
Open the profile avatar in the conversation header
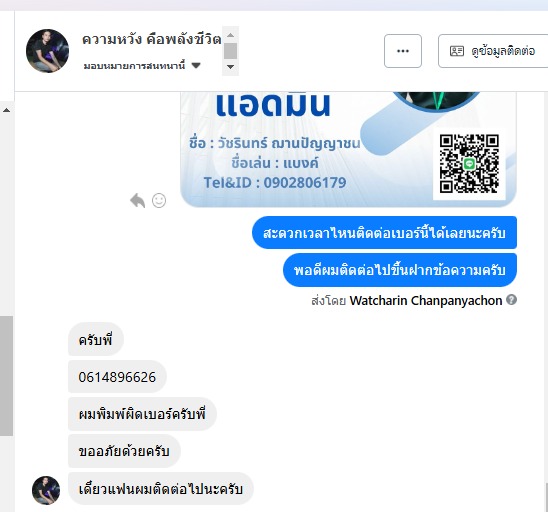pyautogui.click(x=47, y=51)
